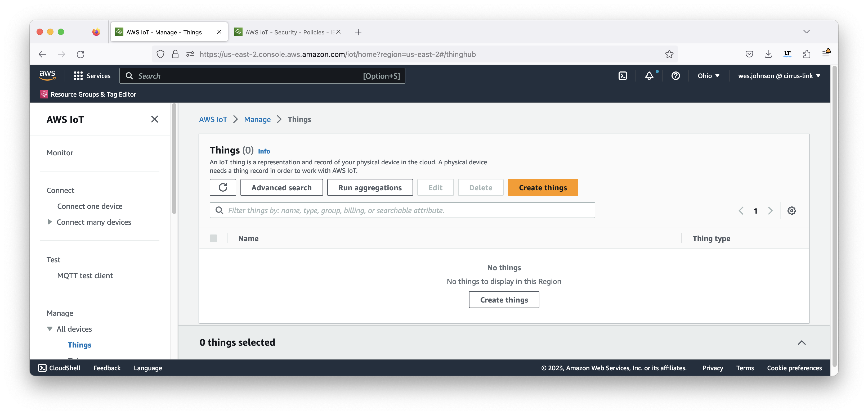Click Resource Groups & Tag Editor shortcut
This screenshot has width=868, height=415.
88,94
